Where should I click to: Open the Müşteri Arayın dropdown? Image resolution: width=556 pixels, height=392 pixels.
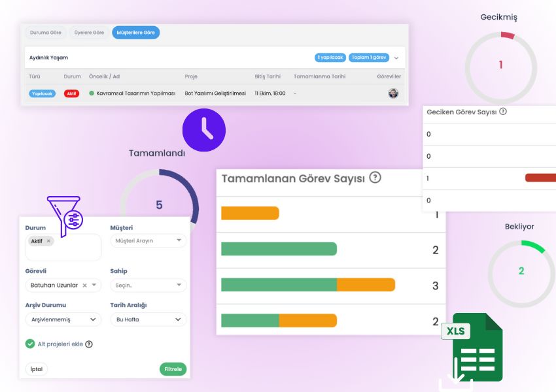pyautogui.click(x=148, y=241)
